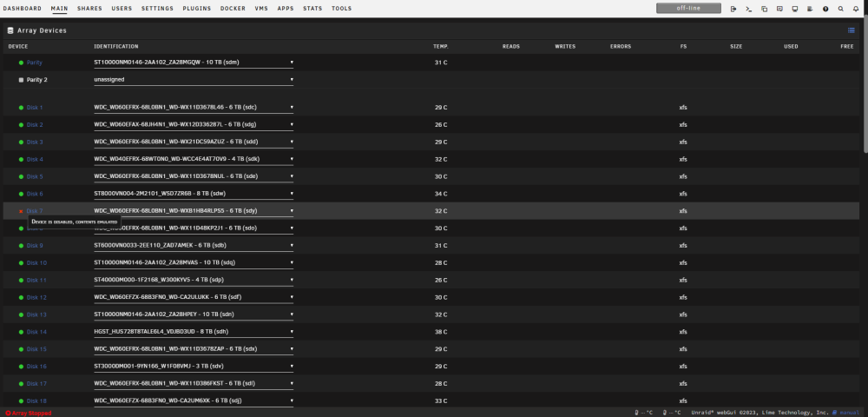Click the monitor Info icon

tap(795, 9)
